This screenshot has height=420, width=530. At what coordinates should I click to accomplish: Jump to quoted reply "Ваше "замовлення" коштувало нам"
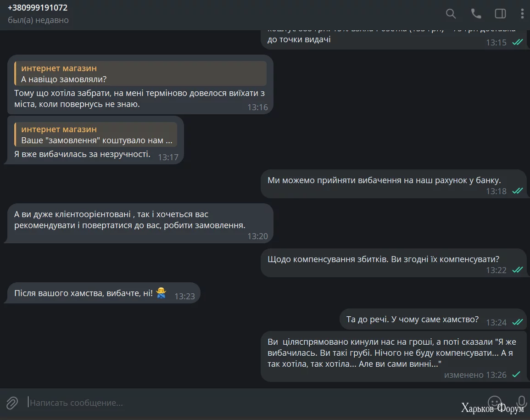(x=96, y=135)
